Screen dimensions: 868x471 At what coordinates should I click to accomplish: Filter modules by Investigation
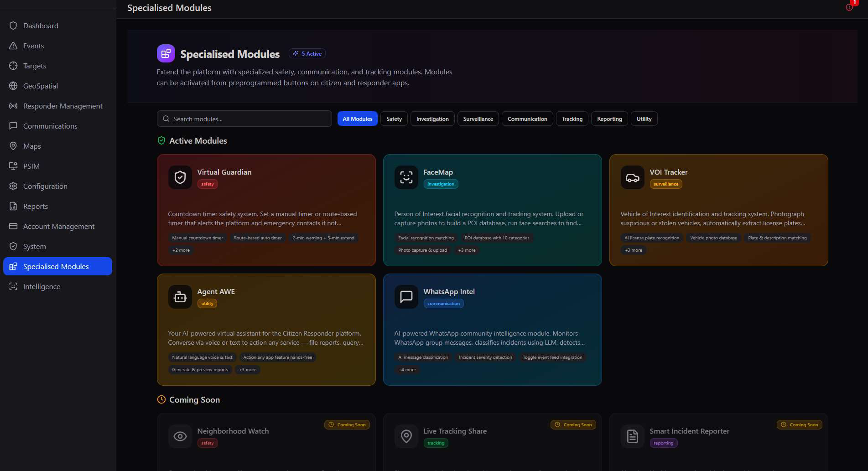point(432,119)
